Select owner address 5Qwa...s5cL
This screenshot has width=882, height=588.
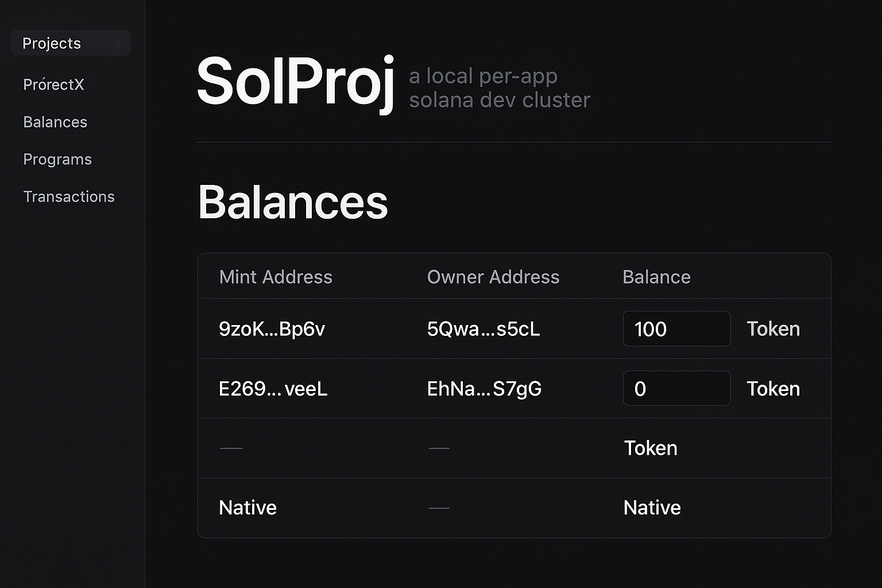coord(483,329)
